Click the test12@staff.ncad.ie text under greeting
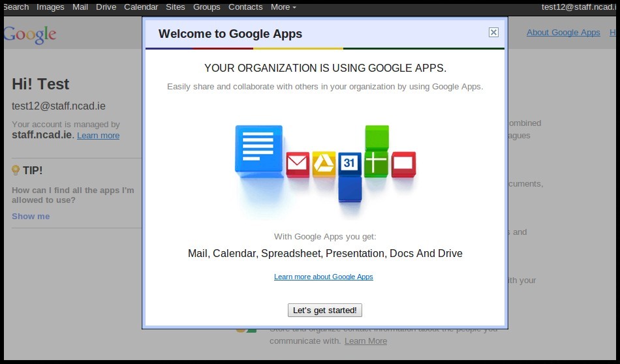Viewport: 620px width, 364px height. pos(59,106)
